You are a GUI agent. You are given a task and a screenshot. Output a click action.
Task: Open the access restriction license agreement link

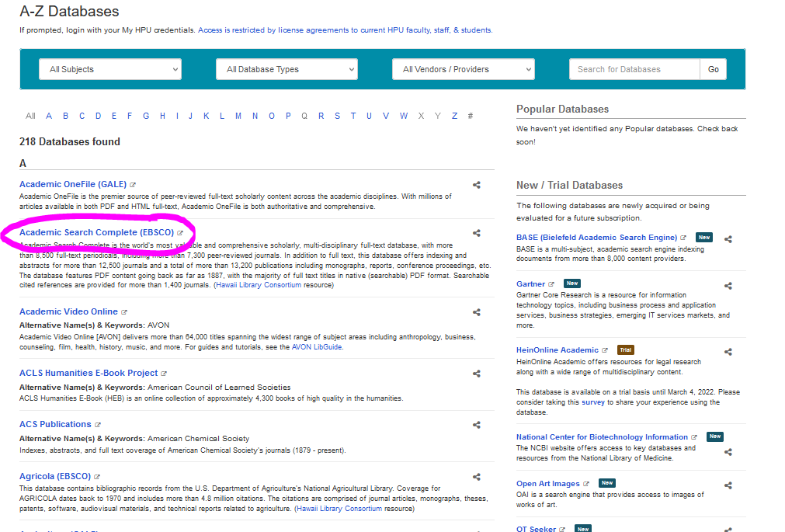pos(345,30)
